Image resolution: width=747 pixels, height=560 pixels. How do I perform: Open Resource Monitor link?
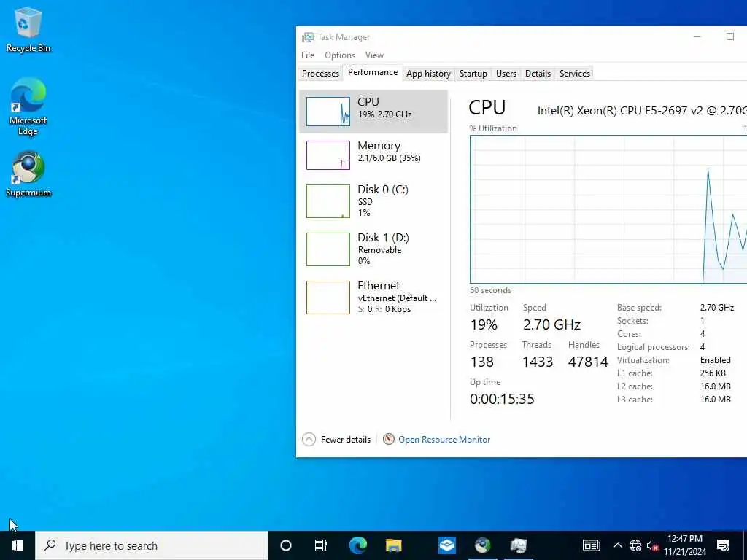(x=444, y=440)
